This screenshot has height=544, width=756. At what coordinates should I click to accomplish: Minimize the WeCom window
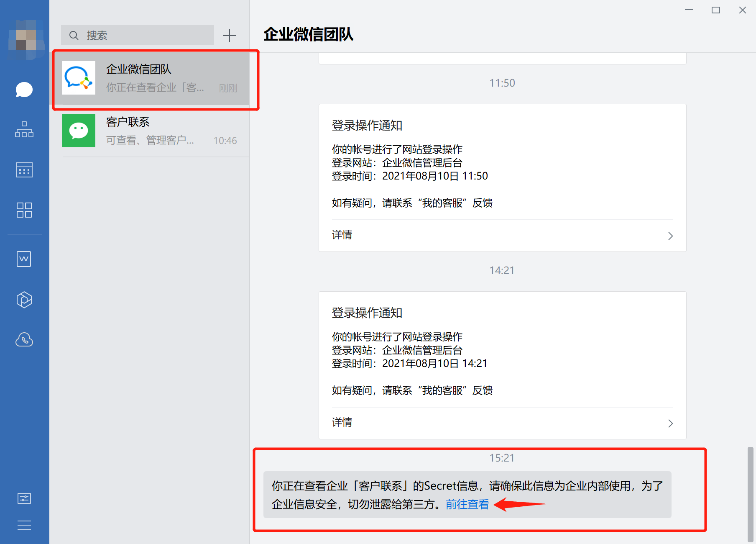coord(689,10)
